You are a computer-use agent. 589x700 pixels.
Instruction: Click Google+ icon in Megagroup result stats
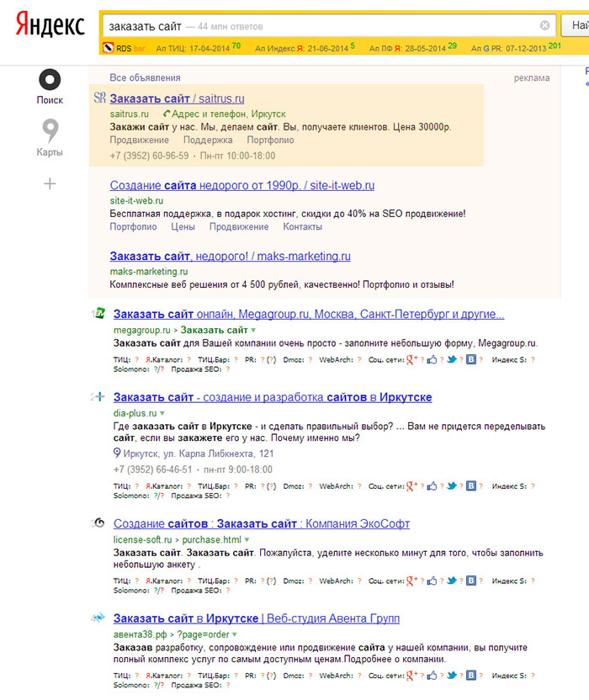411,359
